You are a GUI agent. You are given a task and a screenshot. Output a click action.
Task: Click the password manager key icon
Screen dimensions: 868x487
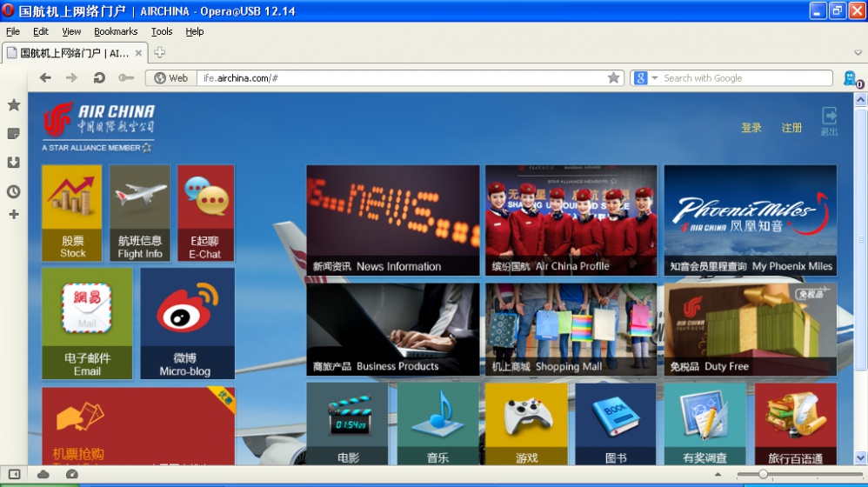[x=126, y=78]
